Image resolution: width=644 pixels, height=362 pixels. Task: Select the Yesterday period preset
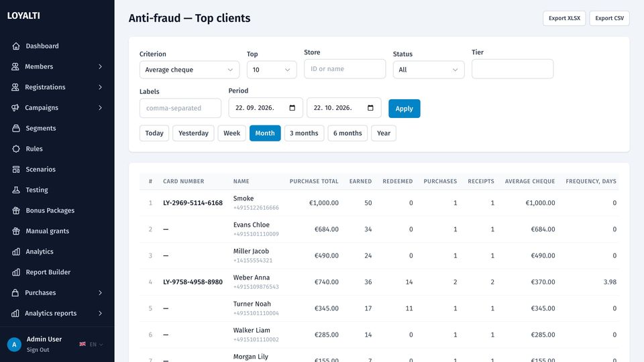pos(193,133)
